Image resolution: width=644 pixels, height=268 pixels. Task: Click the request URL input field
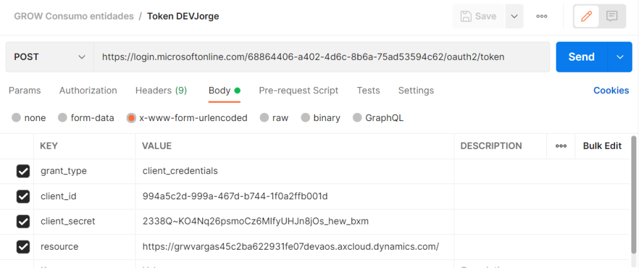(321, 57)
